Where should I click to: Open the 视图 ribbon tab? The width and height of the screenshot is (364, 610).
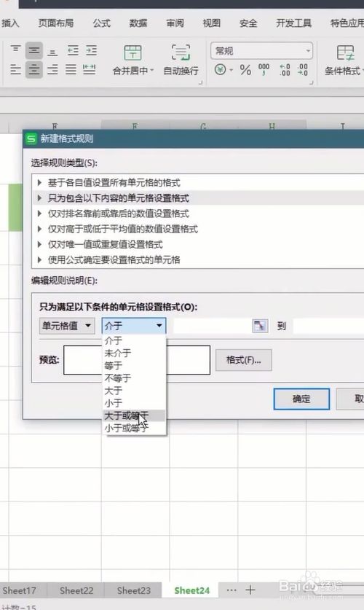pyautogui.click(x=211, y=23)
